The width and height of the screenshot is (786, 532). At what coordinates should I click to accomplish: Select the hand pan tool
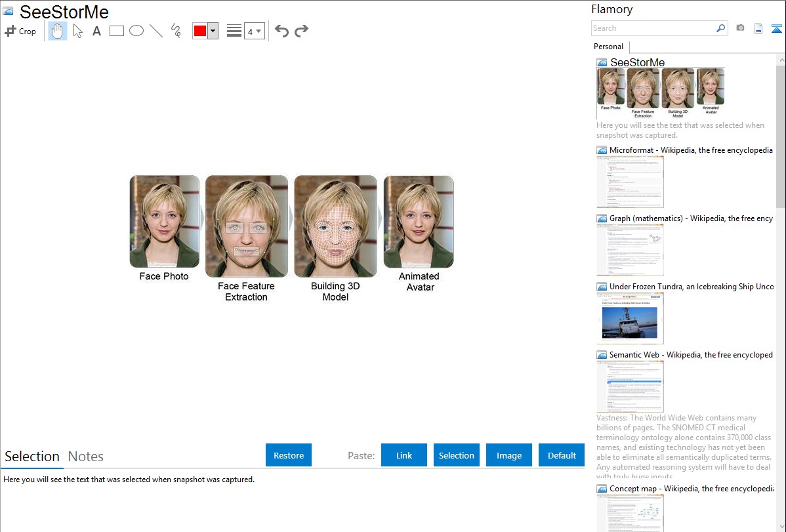point(58,31)
